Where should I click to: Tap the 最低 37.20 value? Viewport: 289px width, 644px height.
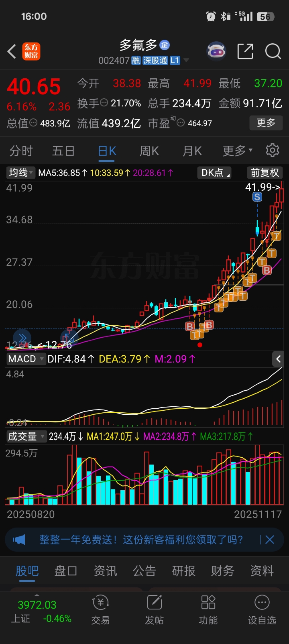coord(250,83)
